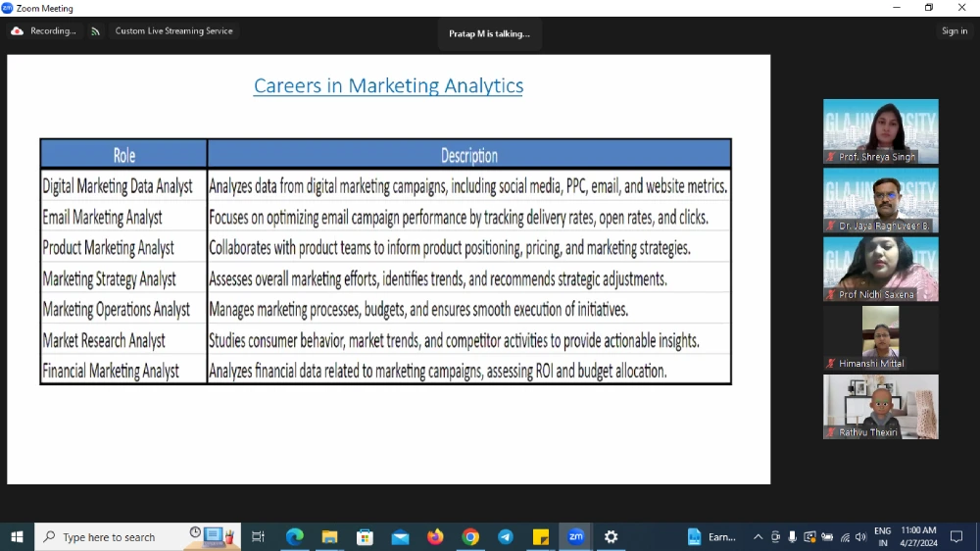The image size is (980, 551).
Task: Launch Google Chrome from taskbar
Action: 470,536
